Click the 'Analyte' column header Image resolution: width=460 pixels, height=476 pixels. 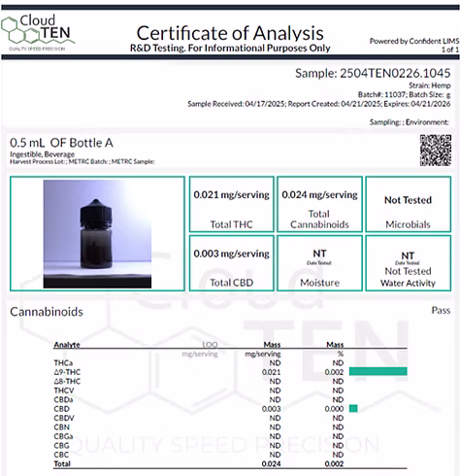(67, 345)
